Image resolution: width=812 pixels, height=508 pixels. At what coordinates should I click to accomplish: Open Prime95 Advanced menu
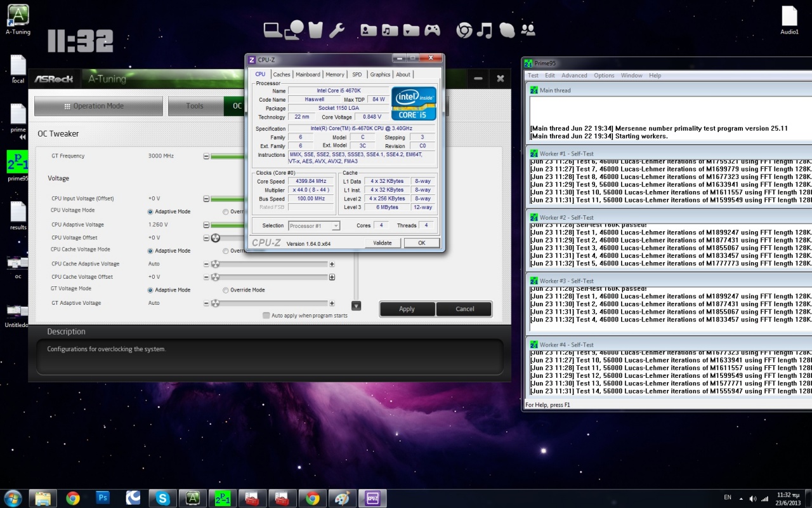click(x=574, y=76)
